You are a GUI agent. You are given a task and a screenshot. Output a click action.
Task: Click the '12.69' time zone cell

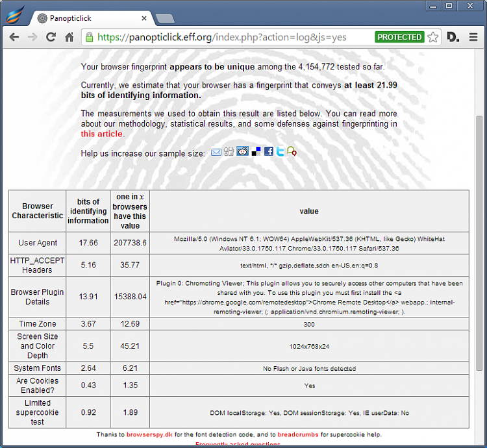pos(130,324)
